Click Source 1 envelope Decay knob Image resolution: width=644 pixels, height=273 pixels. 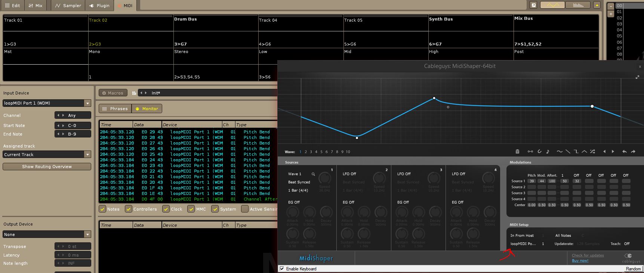[326, 212]
